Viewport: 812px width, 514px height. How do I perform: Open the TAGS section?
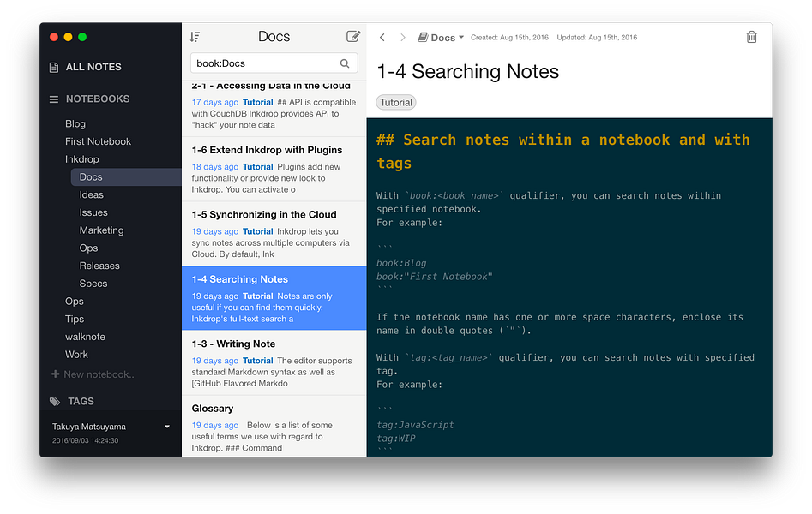coord(81,401)
